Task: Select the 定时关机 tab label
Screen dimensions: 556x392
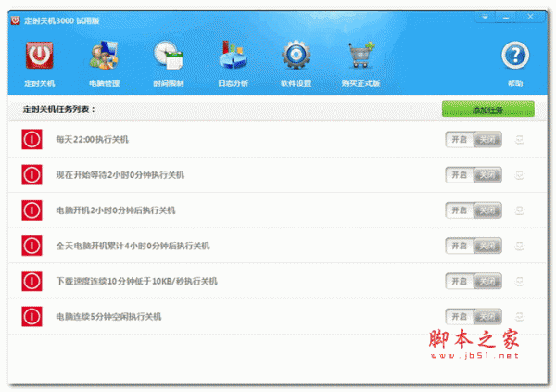Action: click(x=39, y=83)
